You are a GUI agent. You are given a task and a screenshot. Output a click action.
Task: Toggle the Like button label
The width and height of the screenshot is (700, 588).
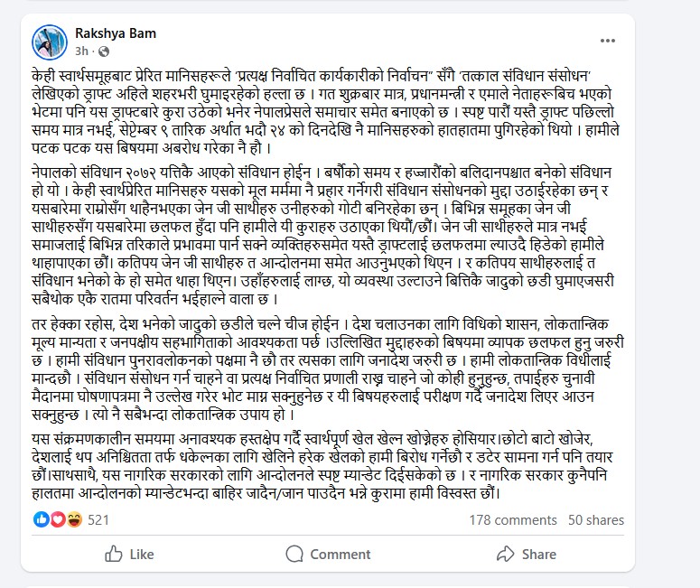click(x=142, y=555)
